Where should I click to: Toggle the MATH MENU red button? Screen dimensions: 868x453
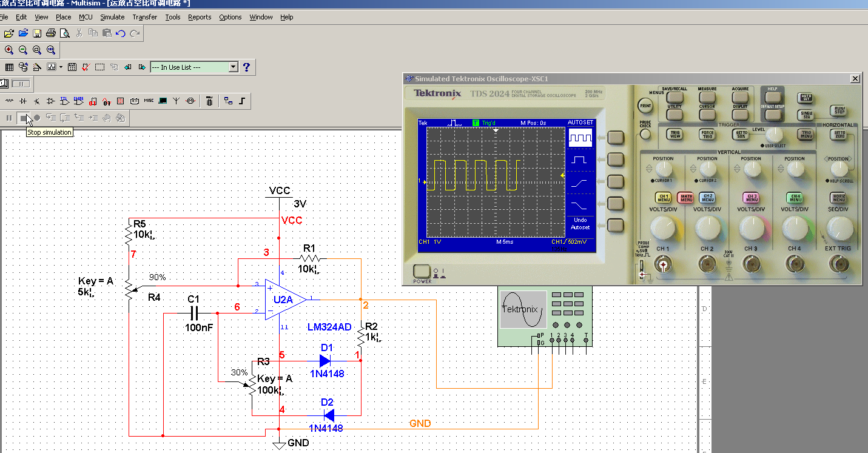[685, 198]
